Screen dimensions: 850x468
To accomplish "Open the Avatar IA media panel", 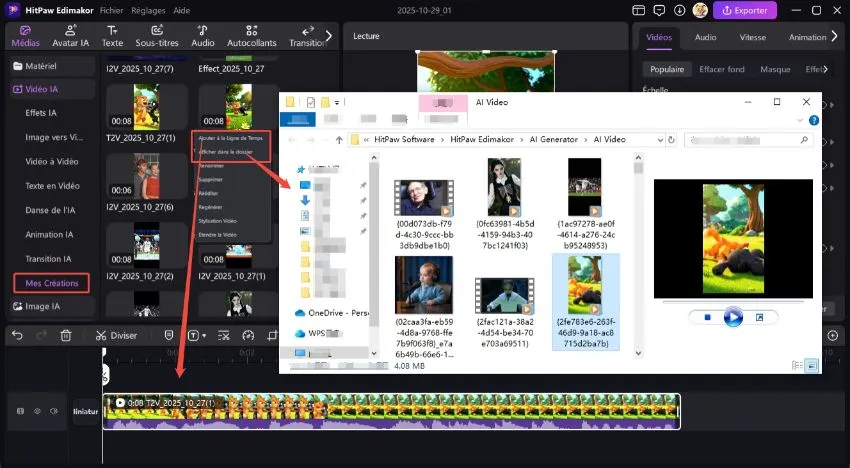I will (70, 36).
